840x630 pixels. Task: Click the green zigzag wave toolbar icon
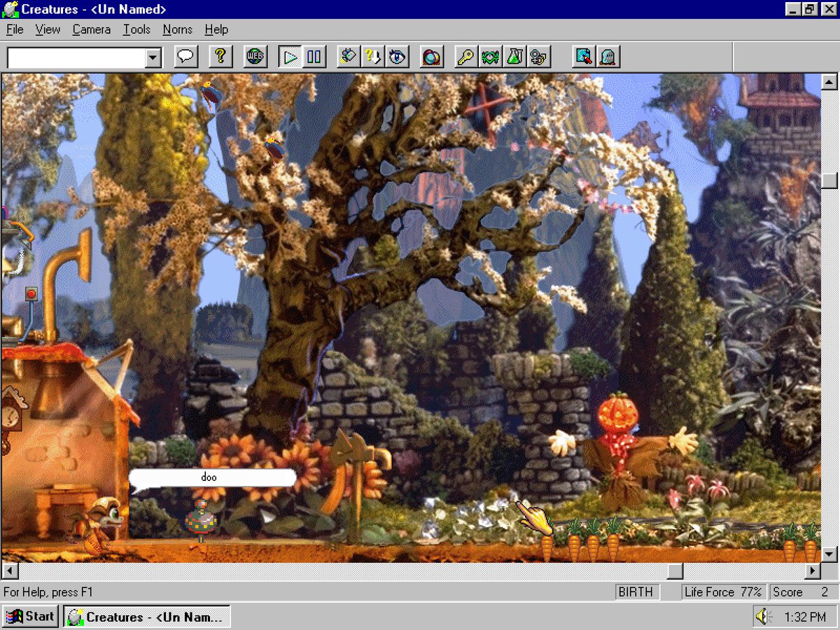pyautogui.click(x=491, y=57)
